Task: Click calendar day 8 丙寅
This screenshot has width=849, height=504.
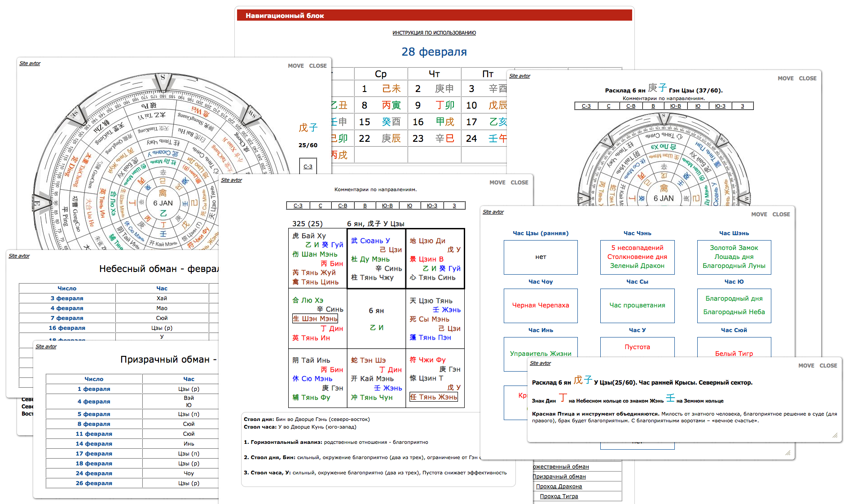Action: pyautogui.click(x=381, y=105)
